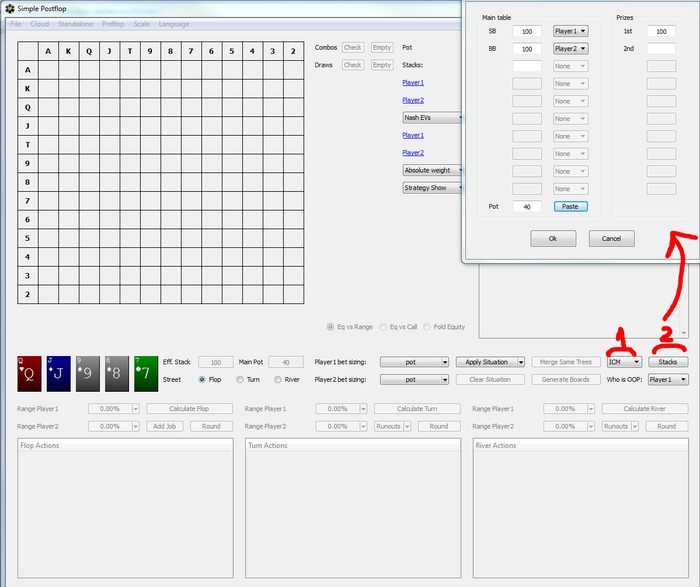Click the Main Pot field

click(x=286, y=362)
